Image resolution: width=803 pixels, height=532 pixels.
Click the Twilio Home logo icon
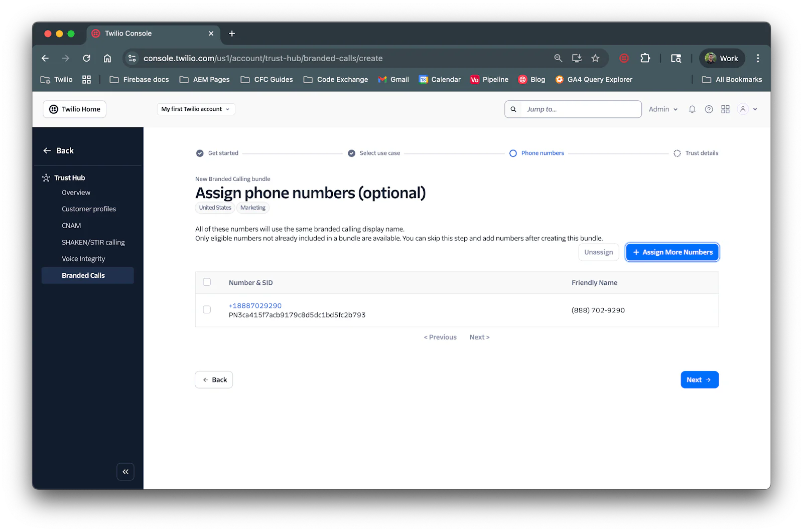53,109
